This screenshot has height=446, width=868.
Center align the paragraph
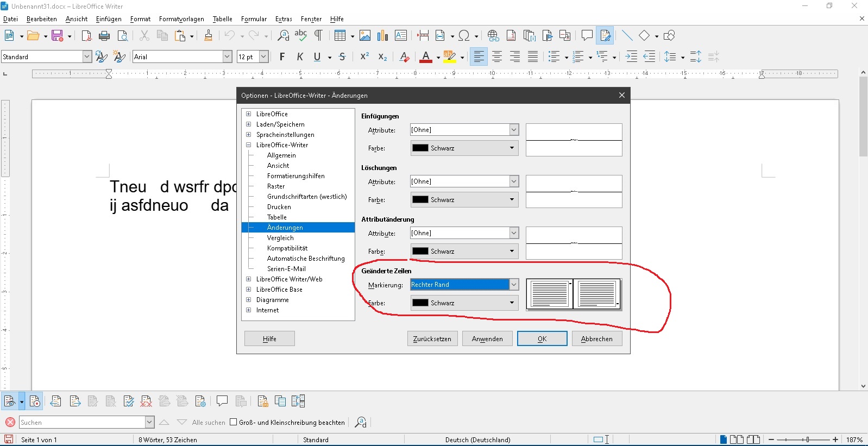pos(497,56)
